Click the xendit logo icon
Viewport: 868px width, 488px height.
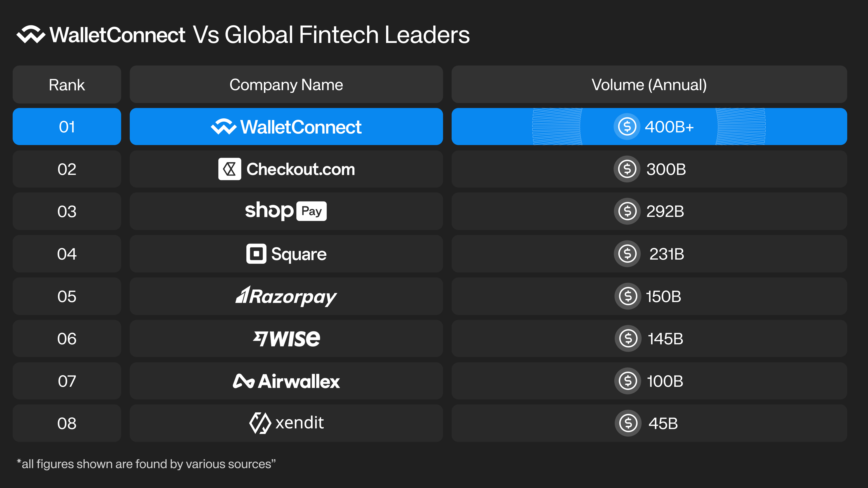pyautogui.click(x=260, y=423)
